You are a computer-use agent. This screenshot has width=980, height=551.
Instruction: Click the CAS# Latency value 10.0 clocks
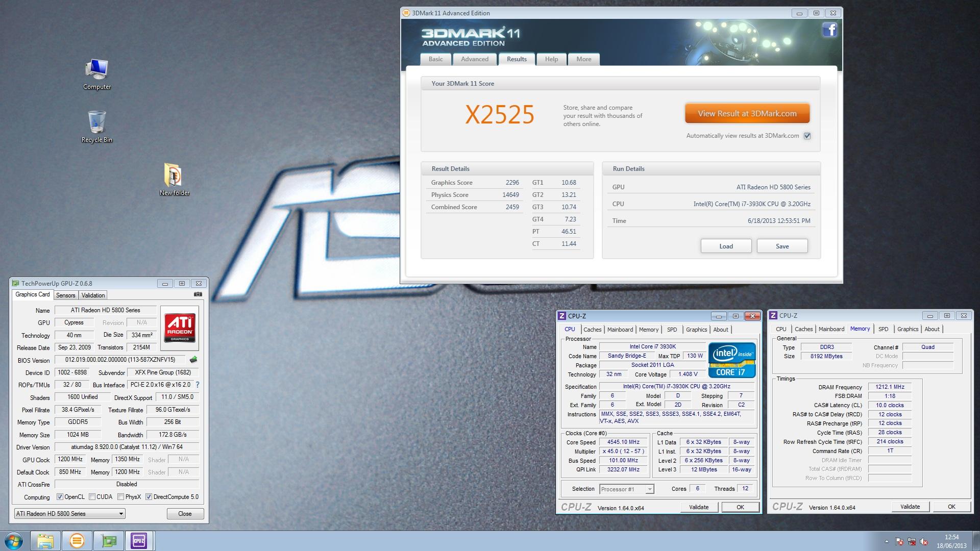point(890,406)
